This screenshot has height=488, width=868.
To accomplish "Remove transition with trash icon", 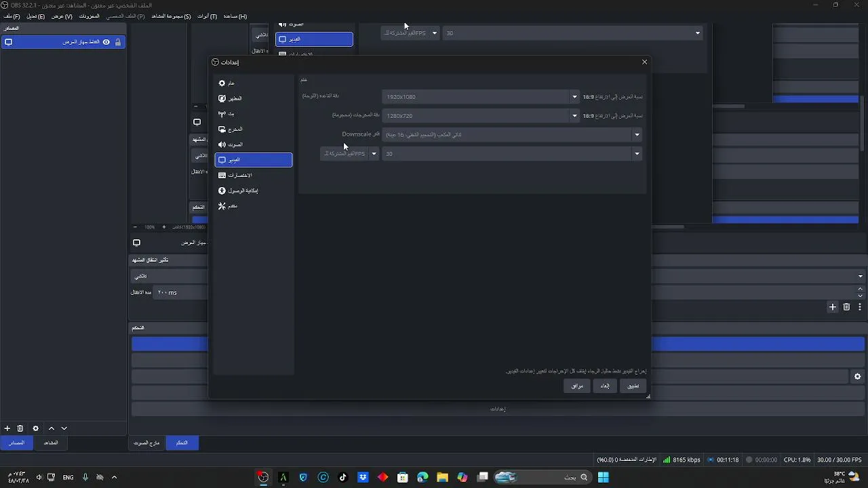I will tap(846, 307).
